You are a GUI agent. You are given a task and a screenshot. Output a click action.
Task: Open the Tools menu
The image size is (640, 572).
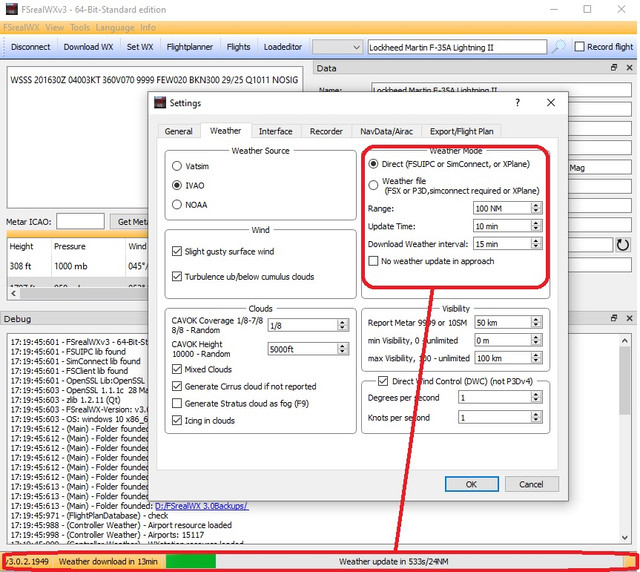tap(80, 28)
